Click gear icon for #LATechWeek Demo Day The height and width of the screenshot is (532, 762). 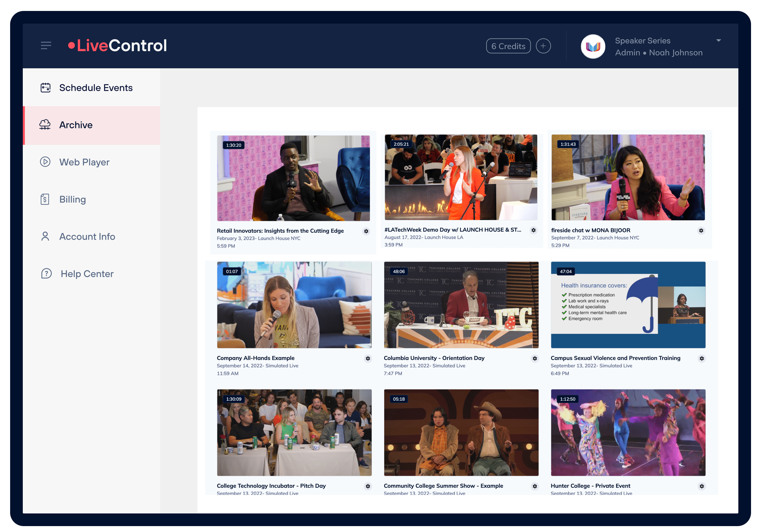(x=533, y=230)
